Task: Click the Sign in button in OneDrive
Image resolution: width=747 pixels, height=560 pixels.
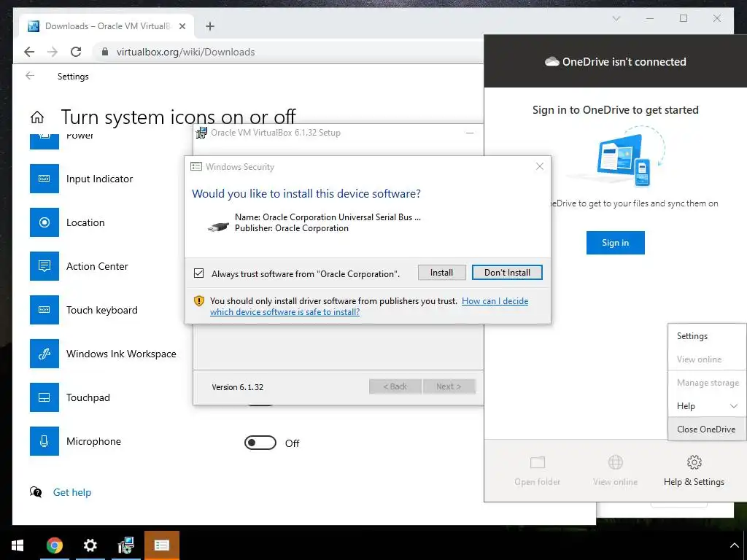Action: [615, 243]
